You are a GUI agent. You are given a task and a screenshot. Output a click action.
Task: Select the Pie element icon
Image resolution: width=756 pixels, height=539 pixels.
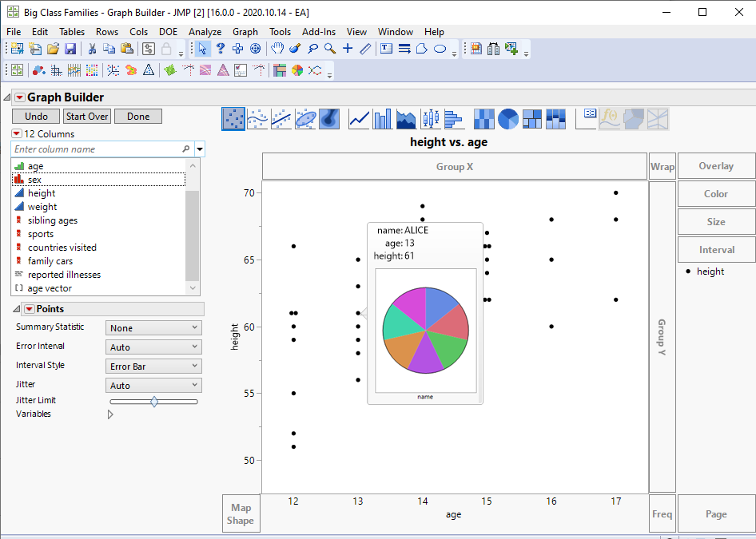[x=507, y=119]
